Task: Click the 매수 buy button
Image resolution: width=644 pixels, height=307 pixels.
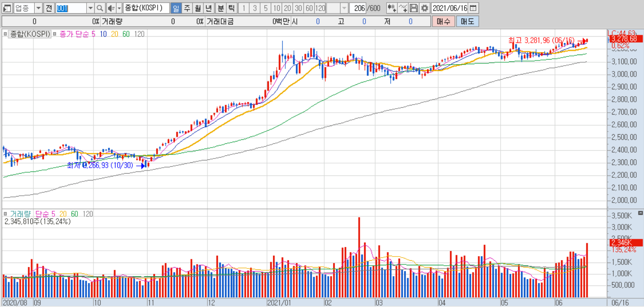Action: (443, 21)
